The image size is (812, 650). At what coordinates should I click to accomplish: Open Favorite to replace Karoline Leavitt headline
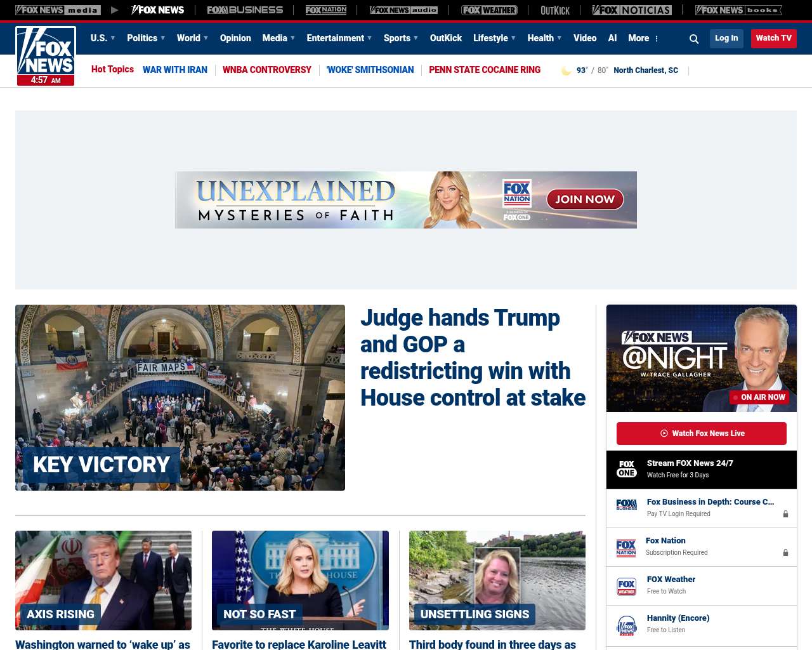(299, 644)
